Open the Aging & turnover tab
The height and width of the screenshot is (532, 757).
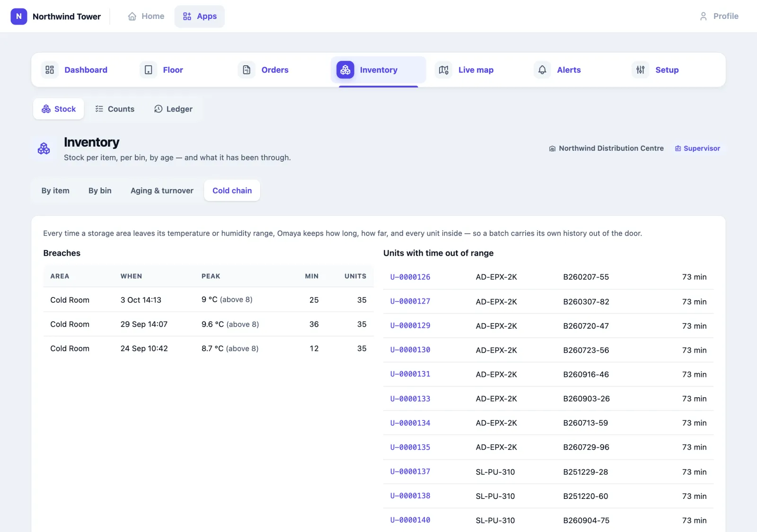pos(162,191)
